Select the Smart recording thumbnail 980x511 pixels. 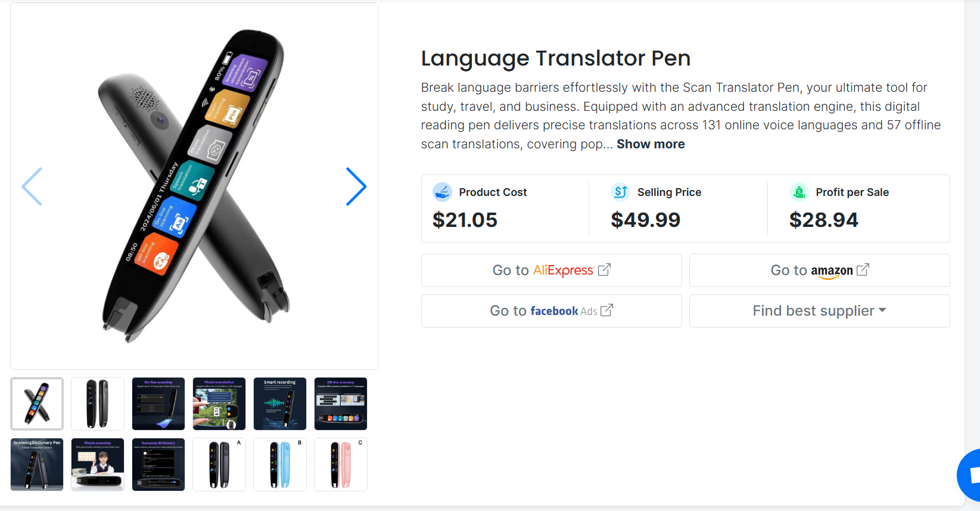[x=280, y=404]
